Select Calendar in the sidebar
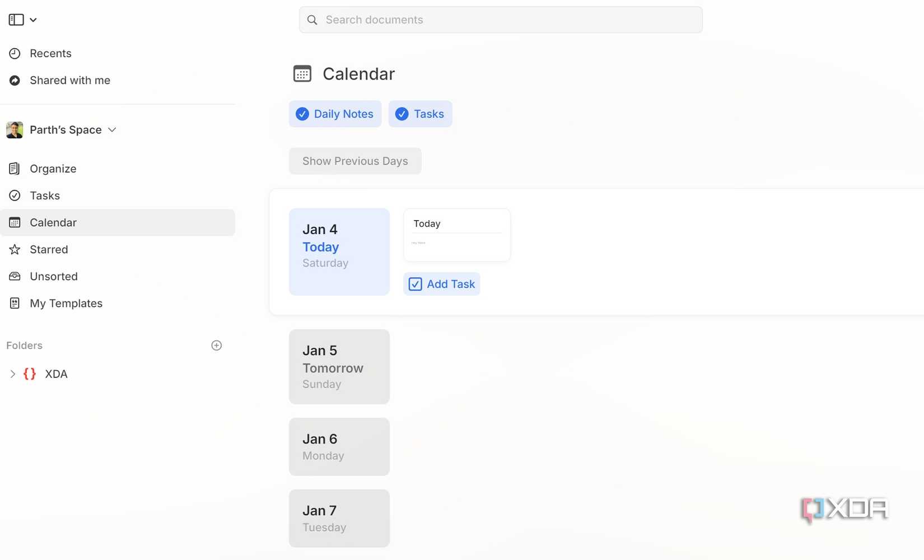Image resolution: width=924 pixels, height=560 pixels. [x=53, y=222]
